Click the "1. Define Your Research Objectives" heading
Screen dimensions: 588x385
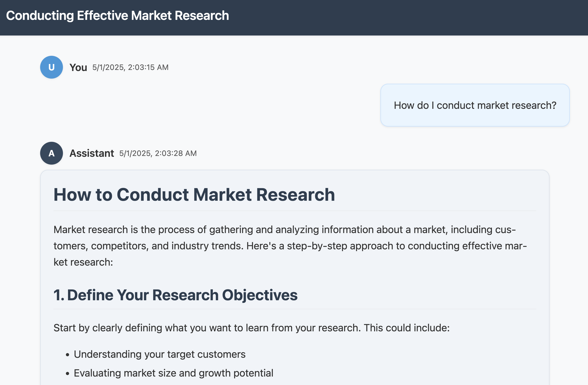[176, 295]
